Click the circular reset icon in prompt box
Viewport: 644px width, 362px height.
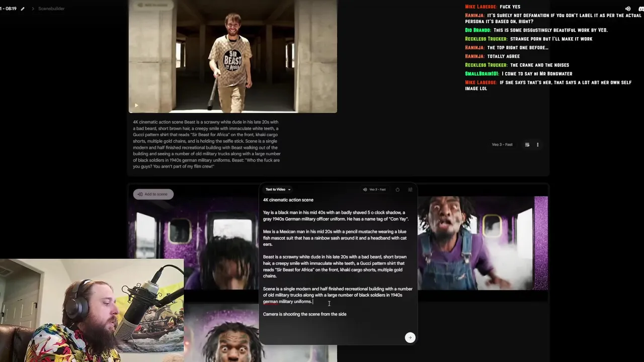[397, 190]
